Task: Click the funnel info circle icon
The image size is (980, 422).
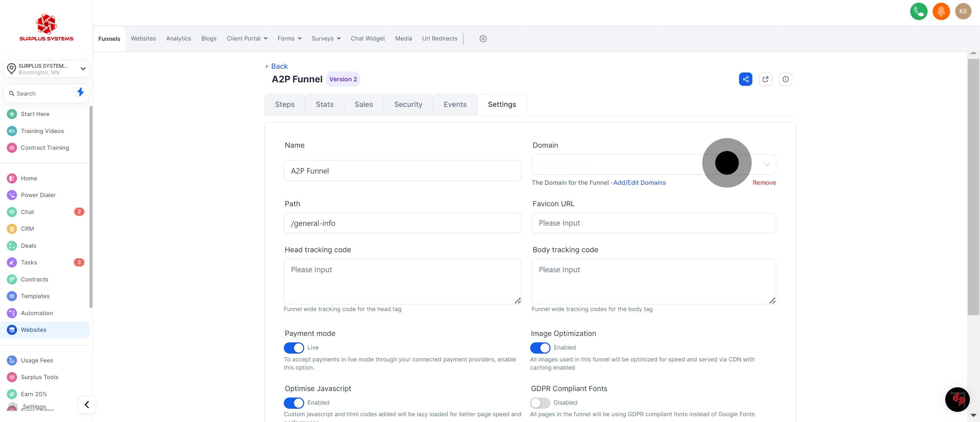Action: [x=785, y=79]
